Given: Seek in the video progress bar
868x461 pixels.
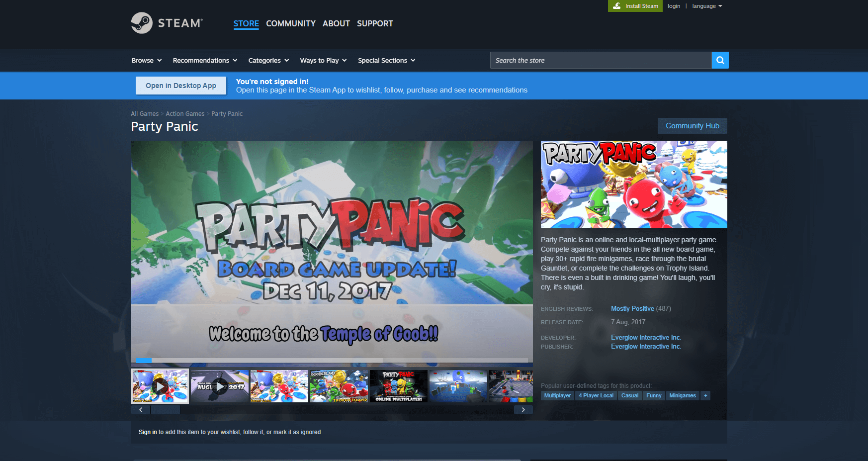Looking at the screenshot, I should pyautogui.click(x=332, y=360).
